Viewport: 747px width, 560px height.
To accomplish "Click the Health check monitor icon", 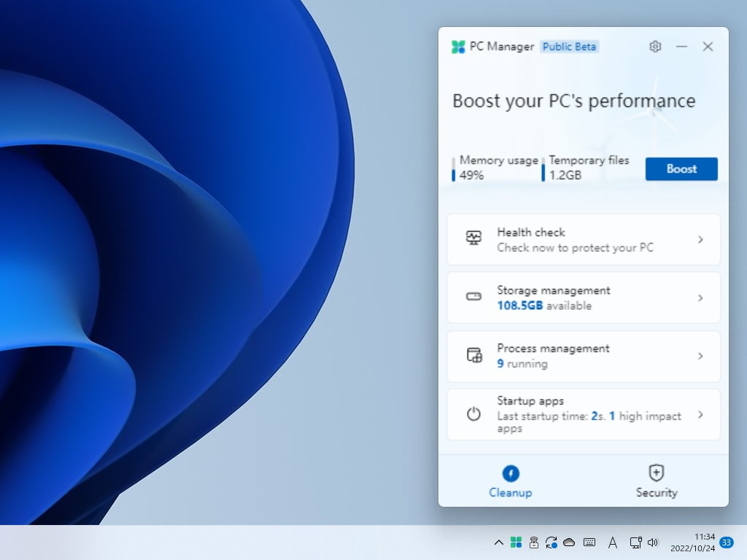I will 474,239.
